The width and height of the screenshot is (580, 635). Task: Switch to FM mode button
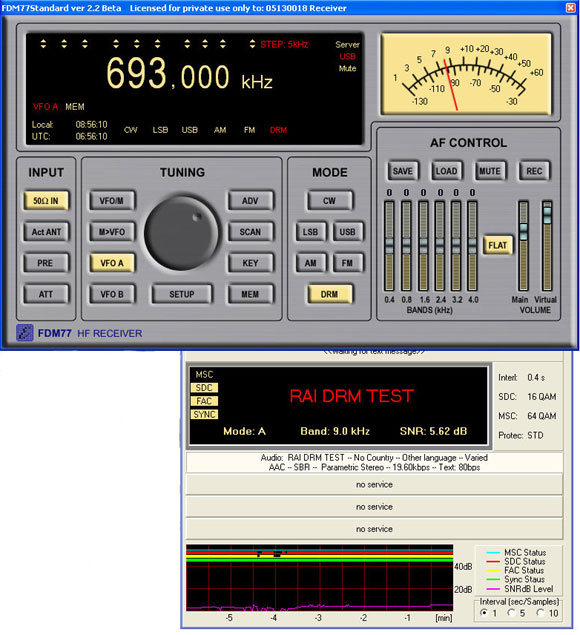(348, 263)
